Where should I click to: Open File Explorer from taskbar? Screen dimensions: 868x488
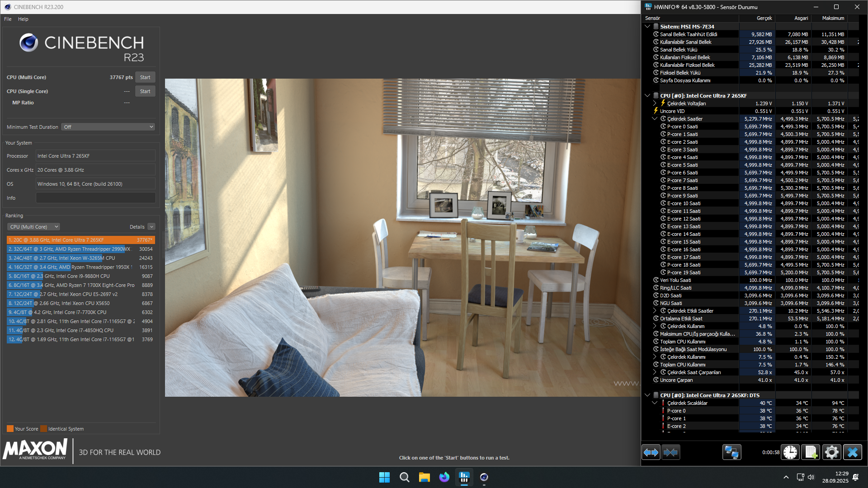pyautogui.click(x=424, y=477)
